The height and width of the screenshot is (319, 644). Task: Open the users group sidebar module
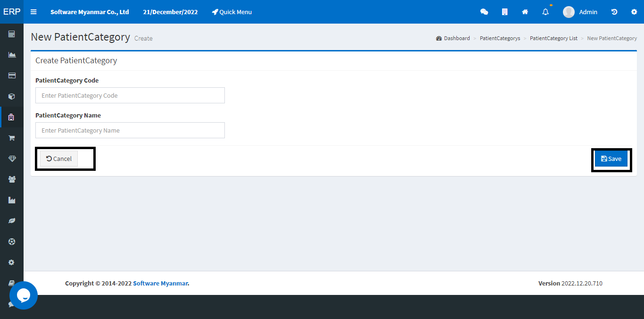(x=12, y=179)
